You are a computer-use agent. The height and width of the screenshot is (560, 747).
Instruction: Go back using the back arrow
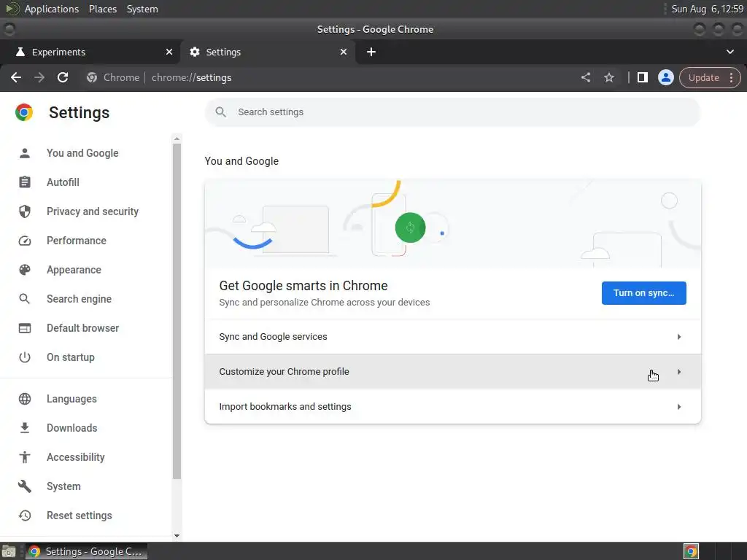(16, 77)
